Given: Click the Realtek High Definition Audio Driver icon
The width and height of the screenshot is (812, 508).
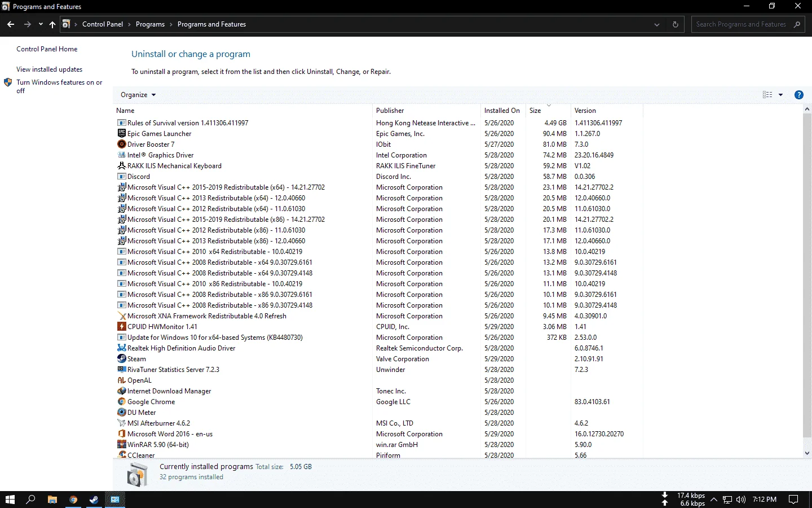Looking at the screenshot, I should [x=121, y=348].
